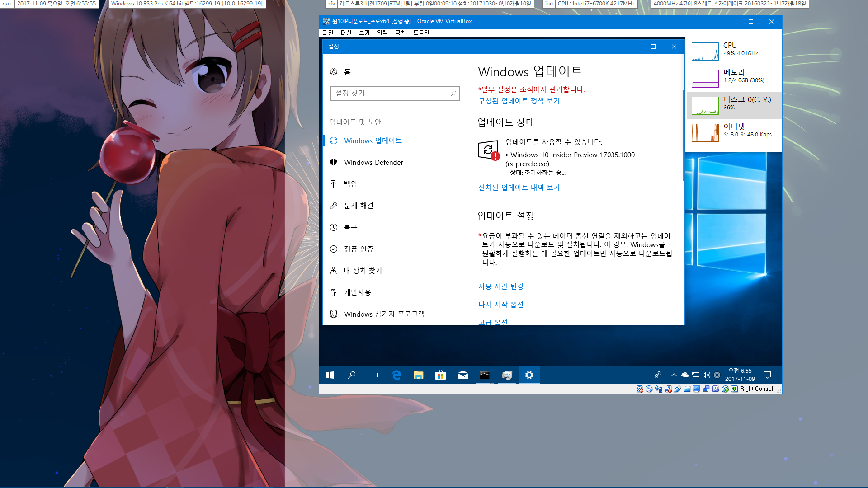Open the 보기 menu in VirtualBox

pos(364,33)
